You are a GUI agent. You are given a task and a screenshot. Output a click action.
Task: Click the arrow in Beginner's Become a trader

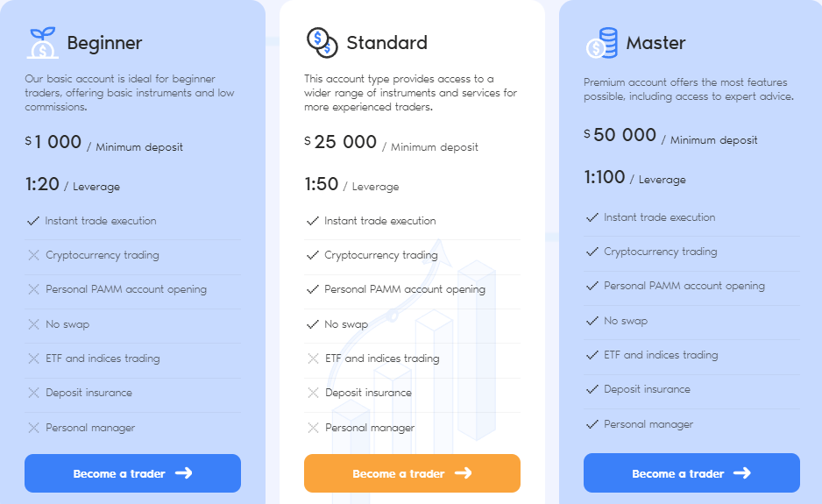coord(183,473)
